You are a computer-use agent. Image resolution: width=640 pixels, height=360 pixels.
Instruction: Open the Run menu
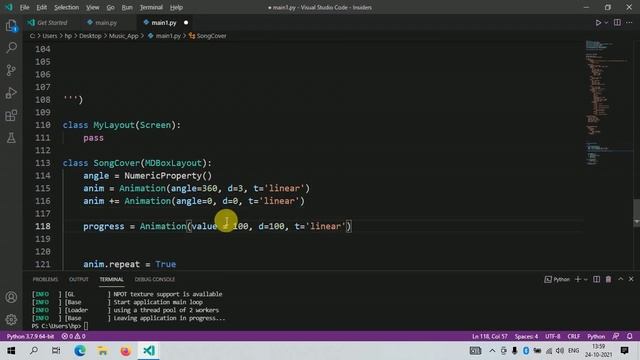click(127, 7)
